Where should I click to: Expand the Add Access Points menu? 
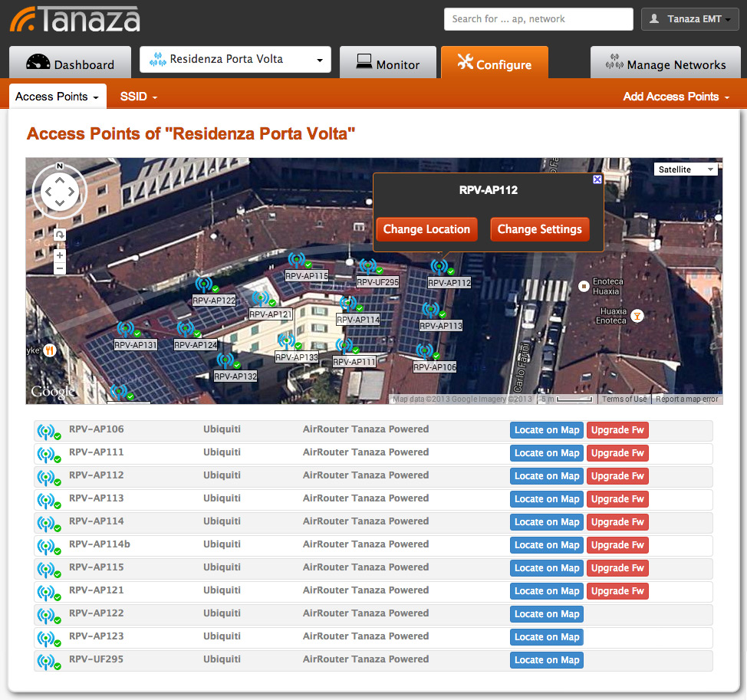pos(676,97)
